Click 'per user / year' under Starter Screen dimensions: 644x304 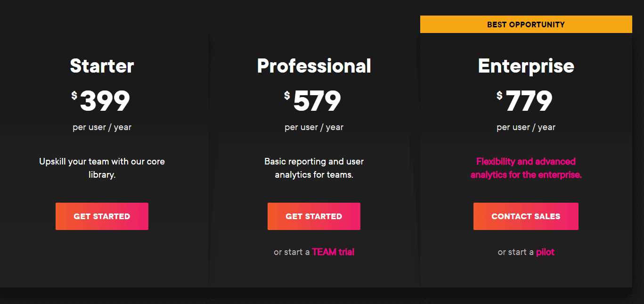coord(102,127)
